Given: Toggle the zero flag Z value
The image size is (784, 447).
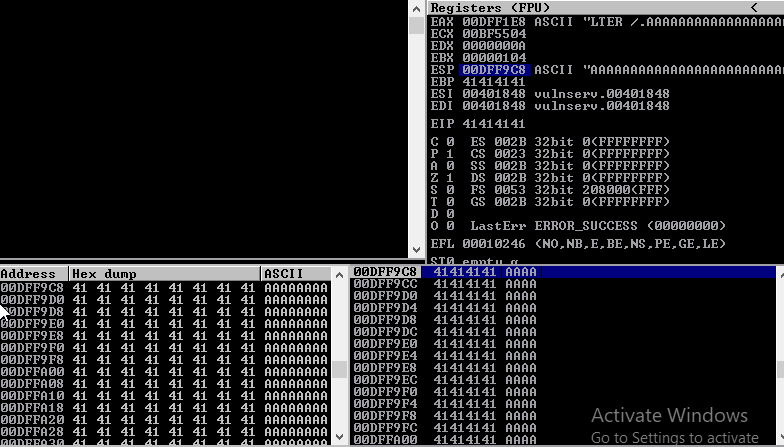Looking at the screenshot, I should pyautogui.click(x=450, y=178).
